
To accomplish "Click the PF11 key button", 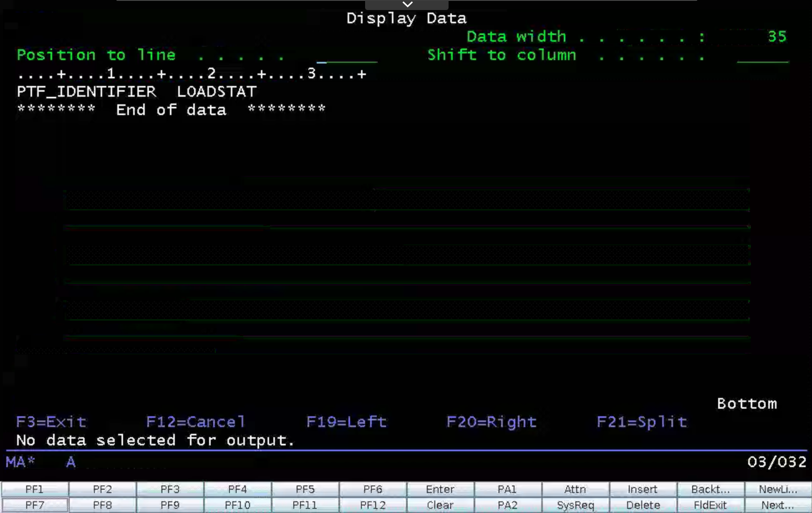I will 305,505.
